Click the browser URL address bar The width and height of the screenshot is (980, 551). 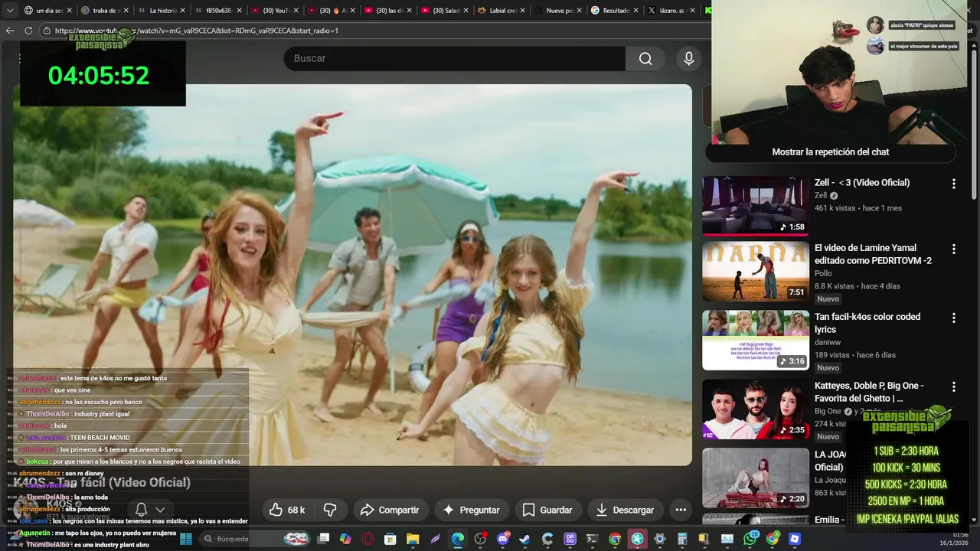click(x=375, y=31)
